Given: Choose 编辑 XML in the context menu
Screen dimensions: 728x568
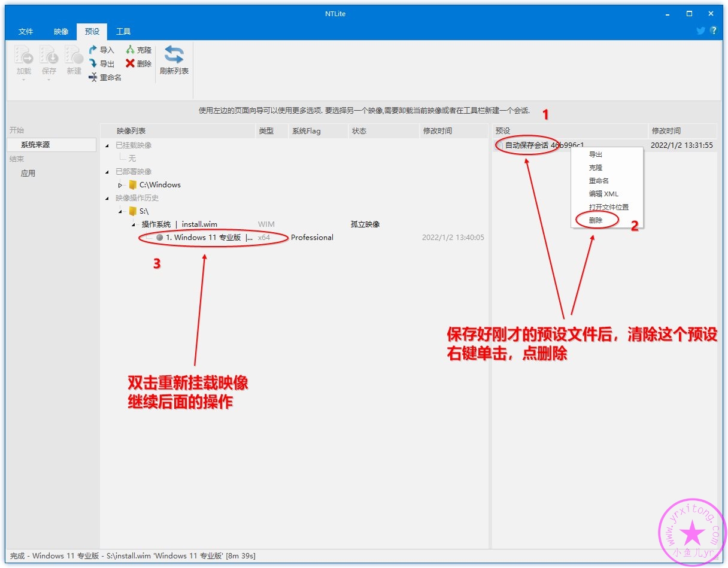Looking at the screenshot, I should [603, 194].
